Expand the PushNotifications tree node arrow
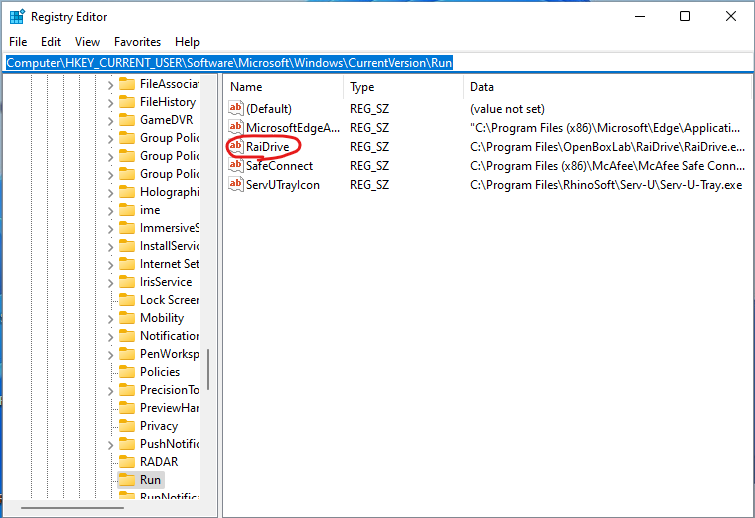This screenshot has height=518, width=755. coord(110,444)
